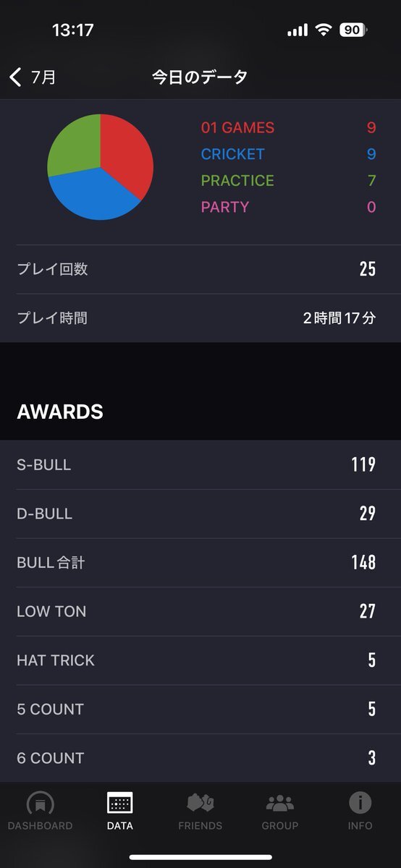Tap the Wi-Fi status icon
The width and height of the screenshot is (401, 868).
324,30
